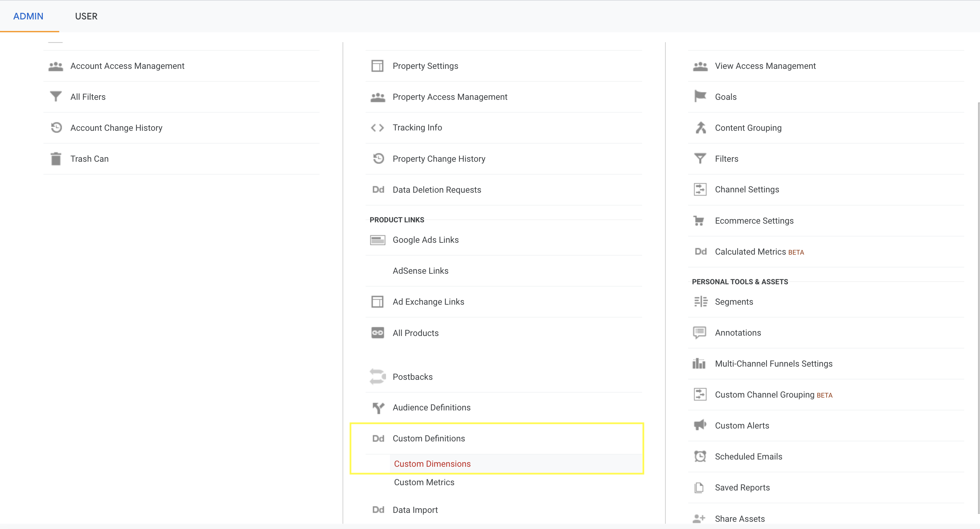This screenshot has width=980, height=529.
Task: Click the All Products chain-link icon
Action: pyautogui.click(x=377, y=333)
